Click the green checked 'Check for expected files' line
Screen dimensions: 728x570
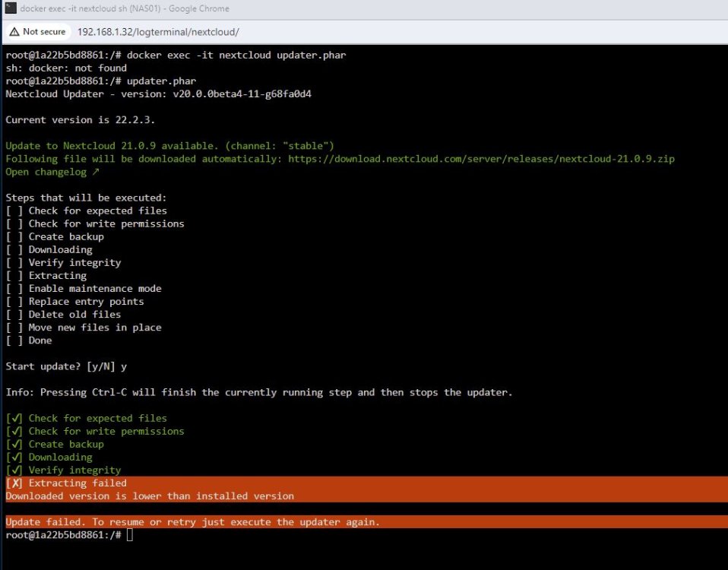coord(87,419)
